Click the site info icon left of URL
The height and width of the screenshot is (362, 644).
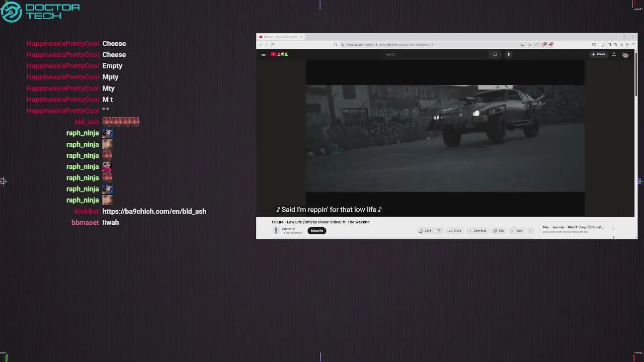tap(343, 45)
